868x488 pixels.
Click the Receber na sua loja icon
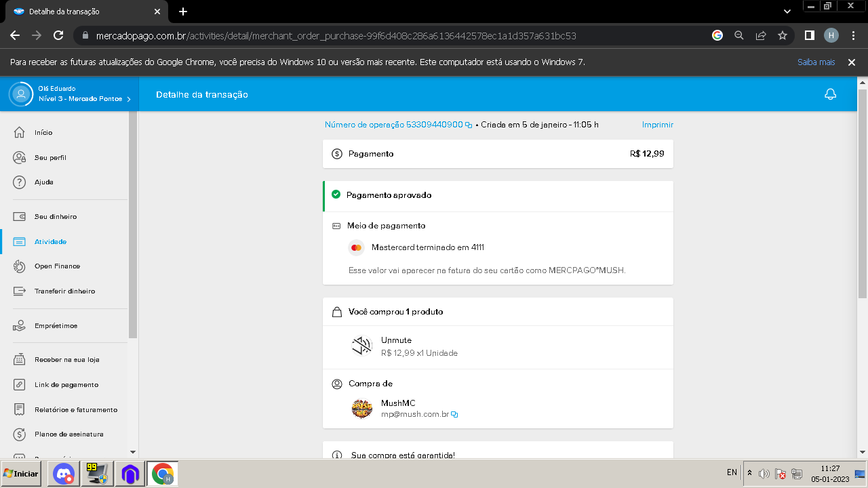coord(20,360)
